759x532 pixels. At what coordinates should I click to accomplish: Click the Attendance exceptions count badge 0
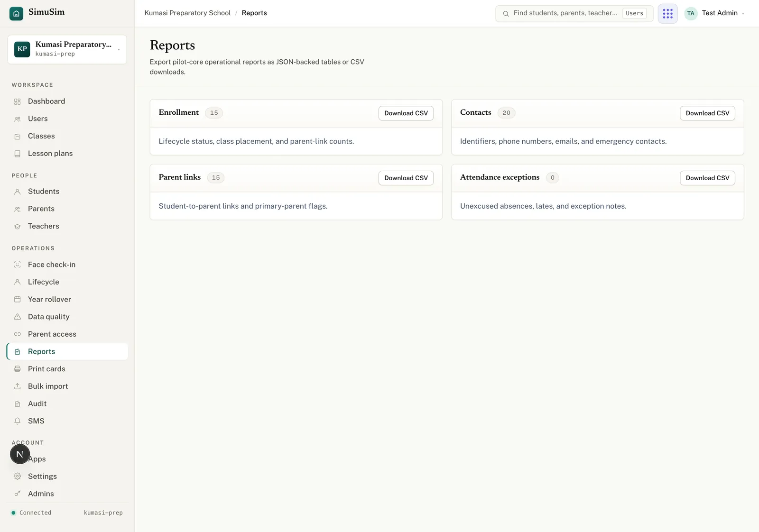[552, 178]
